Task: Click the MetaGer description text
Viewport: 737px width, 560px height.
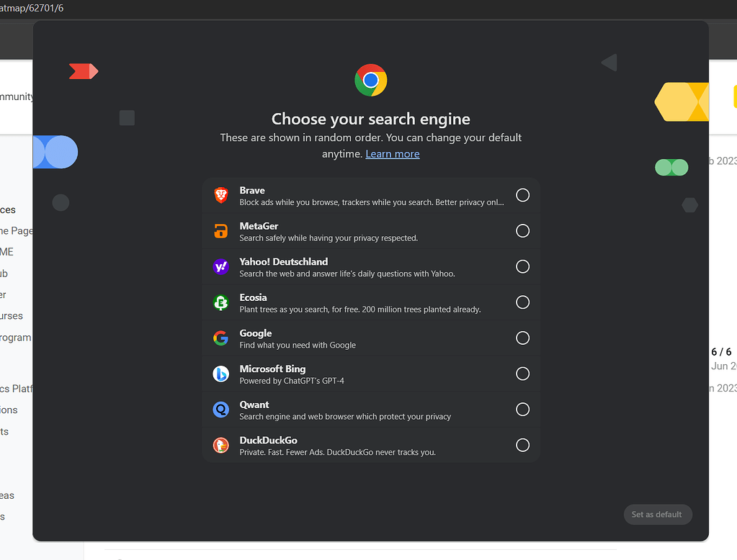Action: (329, 238)
